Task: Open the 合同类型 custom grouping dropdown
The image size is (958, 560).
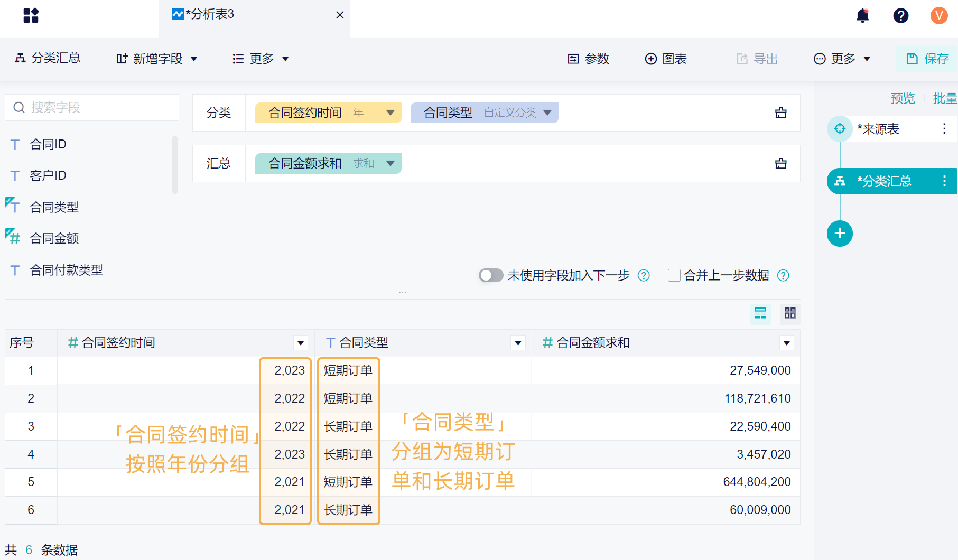Action: click(x=547, y=113)
